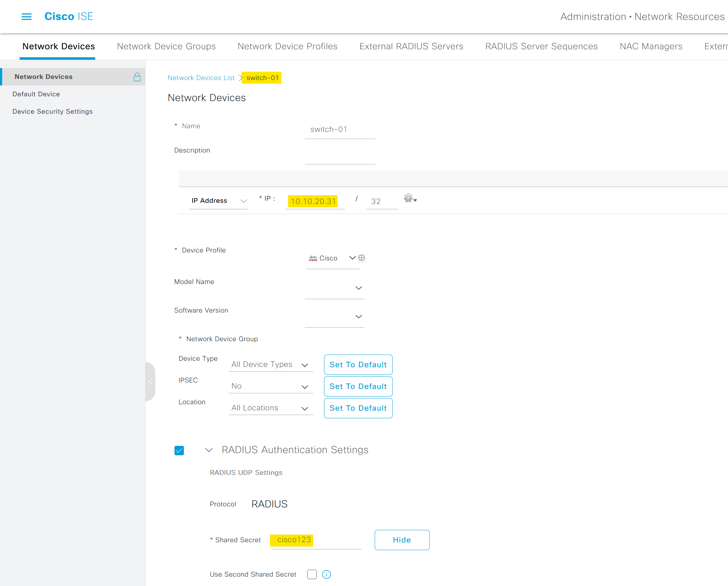Click the Cisco logo in the device profile field
The height and width of the screenshot is (586, 728).
click(x=313, y=258)
